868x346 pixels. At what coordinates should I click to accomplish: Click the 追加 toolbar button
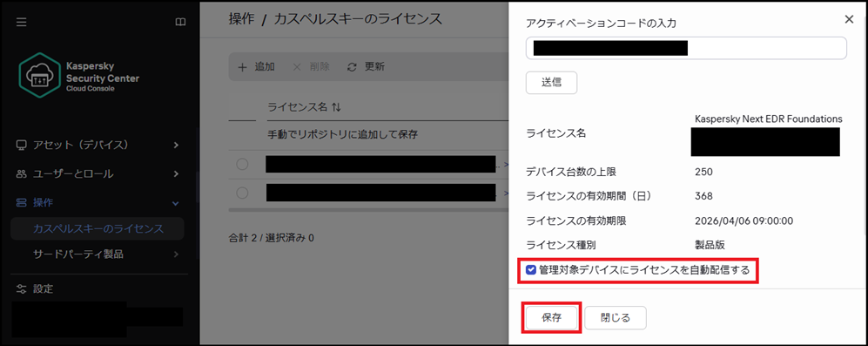coord(256,67)
